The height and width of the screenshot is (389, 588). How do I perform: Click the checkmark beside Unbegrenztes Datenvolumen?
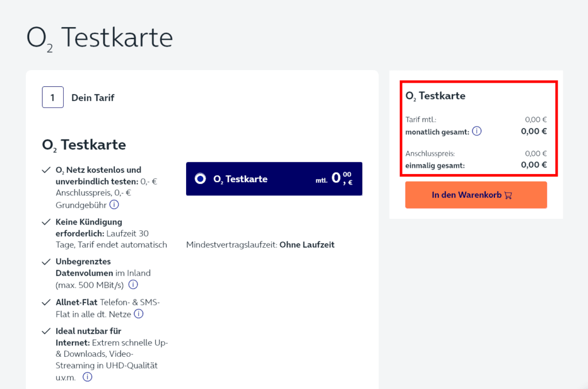tap(47, 261)
